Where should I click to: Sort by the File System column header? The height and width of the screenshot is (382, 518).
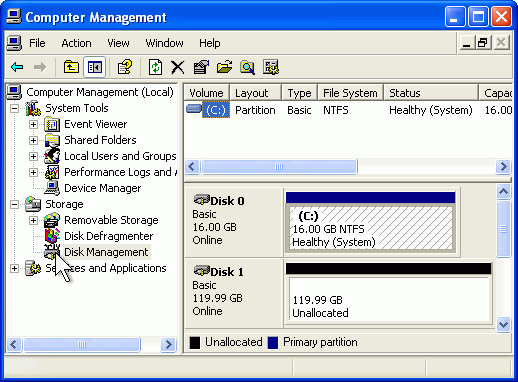(350, 93)
